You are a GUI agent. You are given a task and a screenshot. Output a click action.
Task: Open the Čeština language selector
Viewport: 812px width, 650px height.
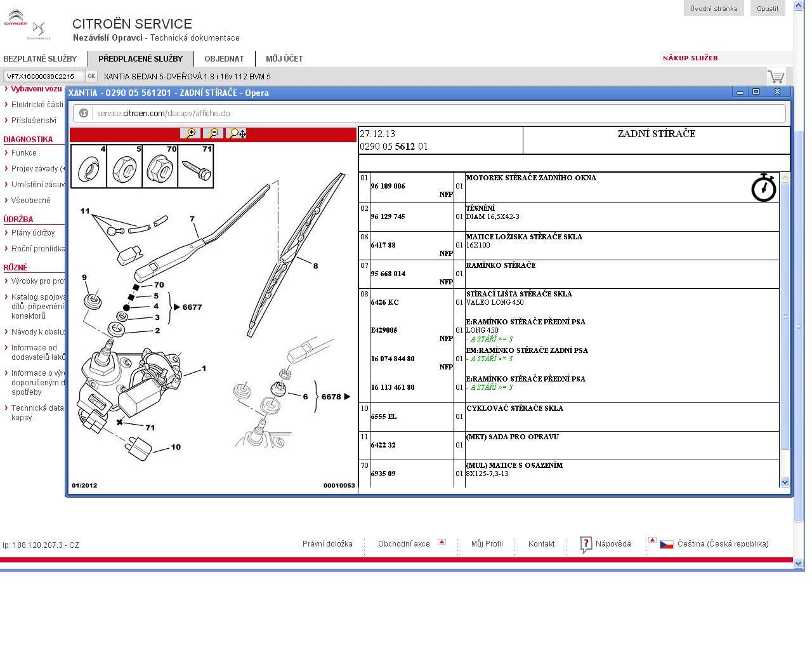click(723, 544)
